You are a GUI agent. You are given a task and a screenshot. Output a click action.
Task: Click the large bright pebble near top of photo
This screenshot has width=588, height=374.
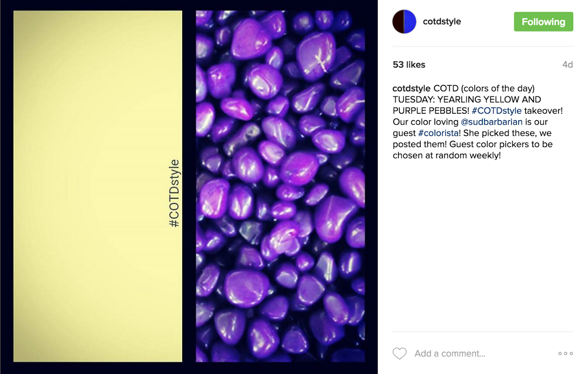[316, 55]
